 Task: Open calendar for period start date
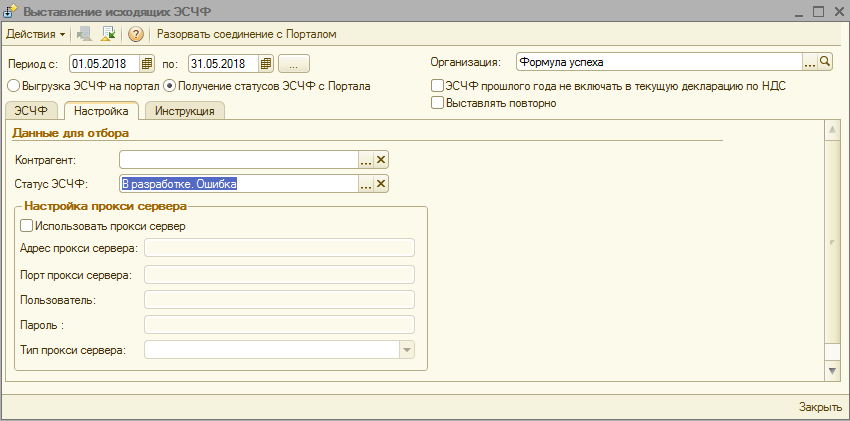pos(147,63)
